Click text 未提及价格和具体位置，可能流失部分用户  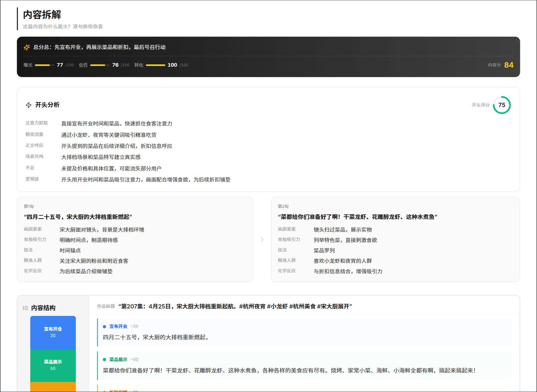click(111, 168)
